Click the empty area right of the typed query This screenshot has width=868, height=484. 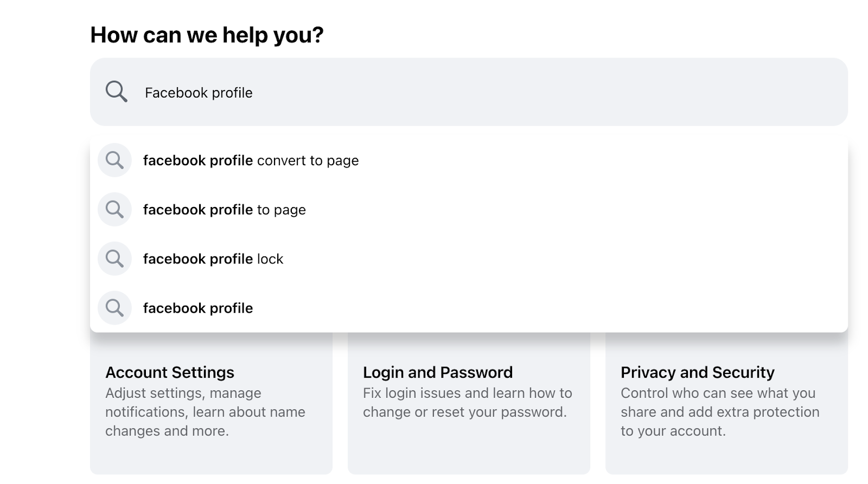(542, 93)
